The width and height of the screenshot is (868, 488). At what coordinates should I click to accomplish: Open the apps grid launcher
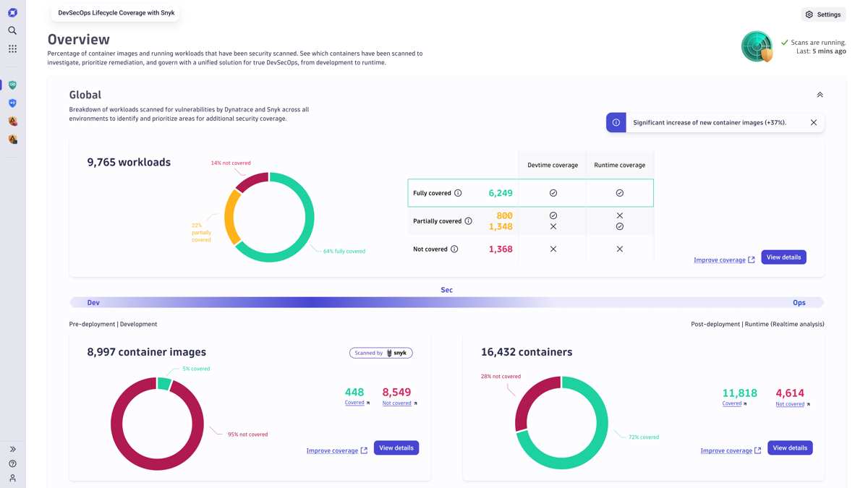click(x=12, y=49)
